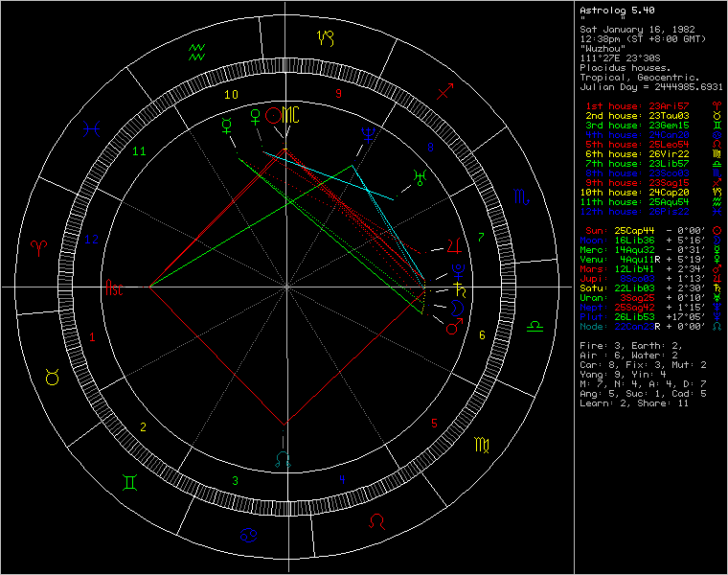Click the green Aquarius sign on the zodiac ring
This screenshot has height=575, width=728.
point(197,52)
